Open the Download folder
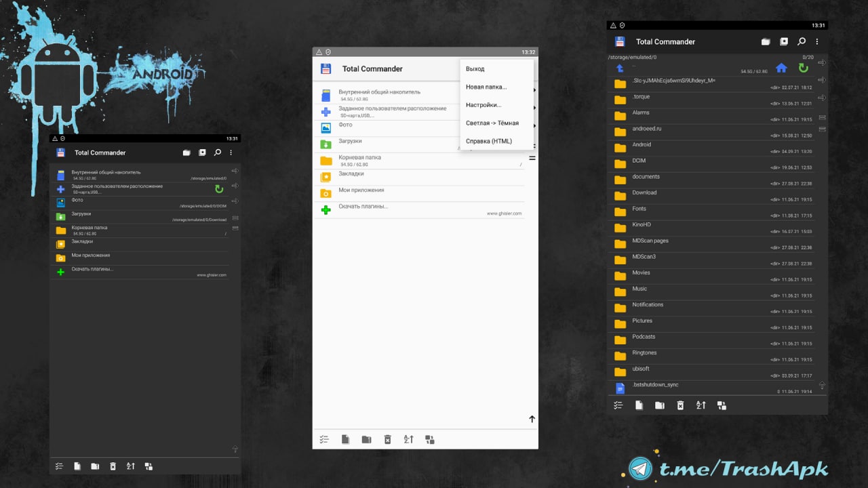 pyautogui.click(x=713, y=196)
